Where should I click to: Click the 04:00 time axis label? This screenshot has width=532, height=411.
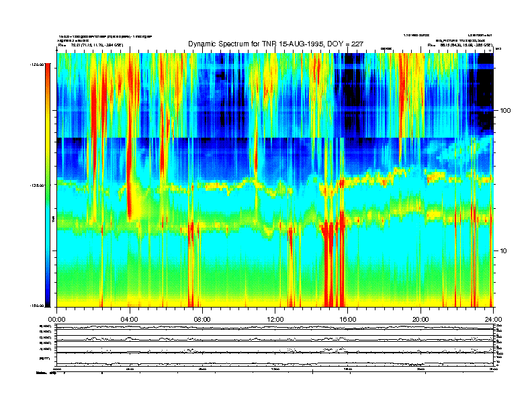click(x=130, y=320)
